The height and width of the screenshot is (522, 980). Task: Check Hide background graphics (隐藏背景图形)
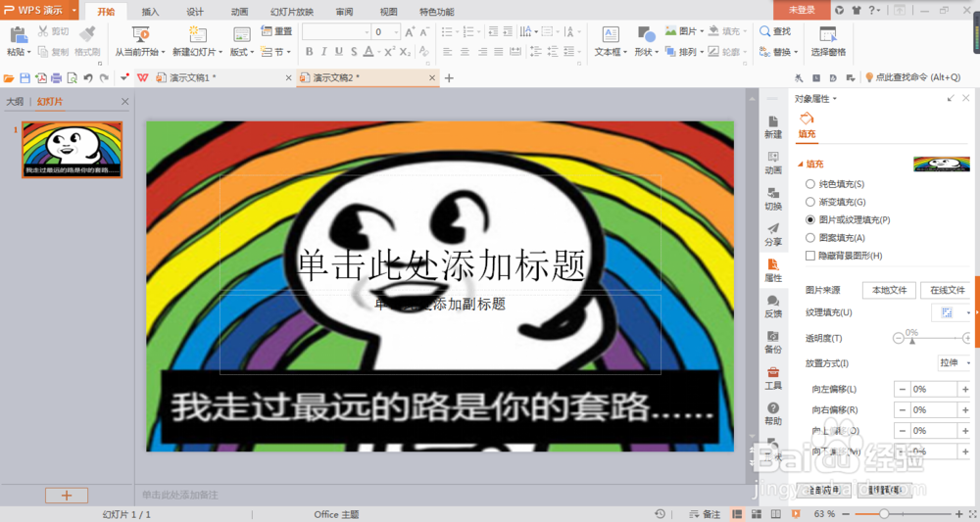pos(810,256)
